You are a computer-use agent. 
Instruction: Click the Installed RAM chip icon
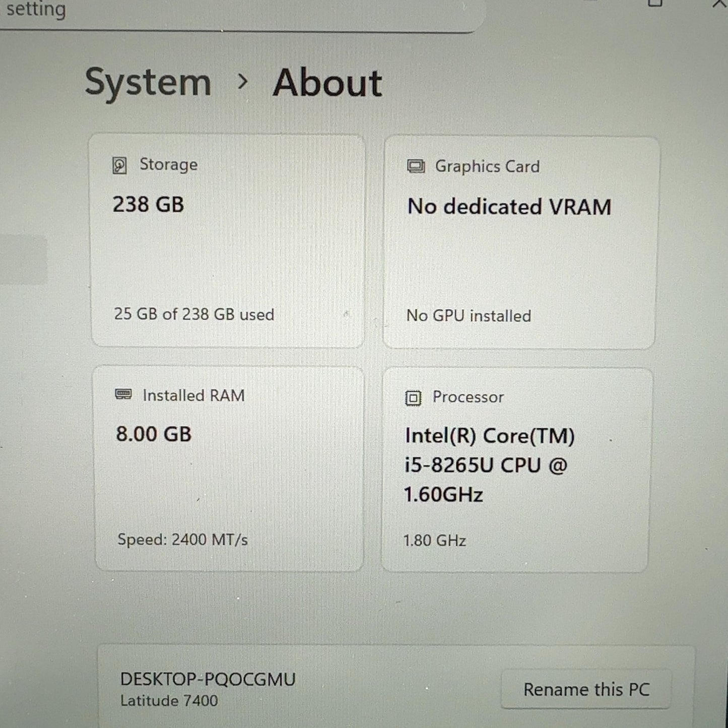pyautogui.click(x=123, y=394)
